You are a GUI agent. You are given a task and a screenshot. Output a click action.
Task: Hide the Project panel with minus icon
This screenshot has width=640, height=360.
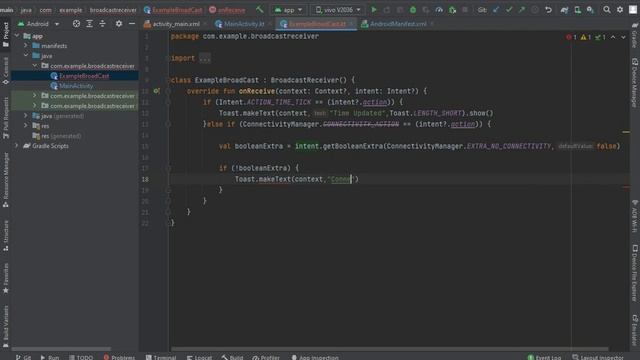click(132, 24)
